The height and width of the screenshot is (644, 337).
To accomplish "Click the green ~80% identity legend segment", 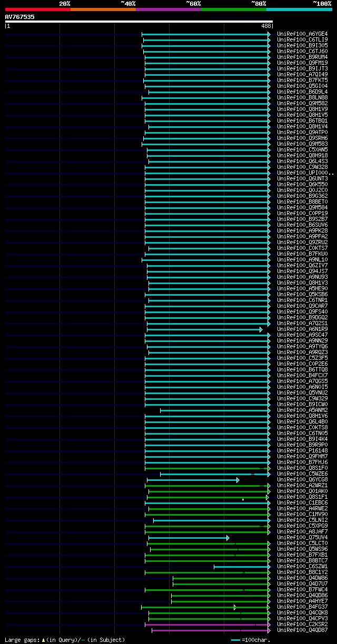I will pyautogui.click(x=233, y=9).
